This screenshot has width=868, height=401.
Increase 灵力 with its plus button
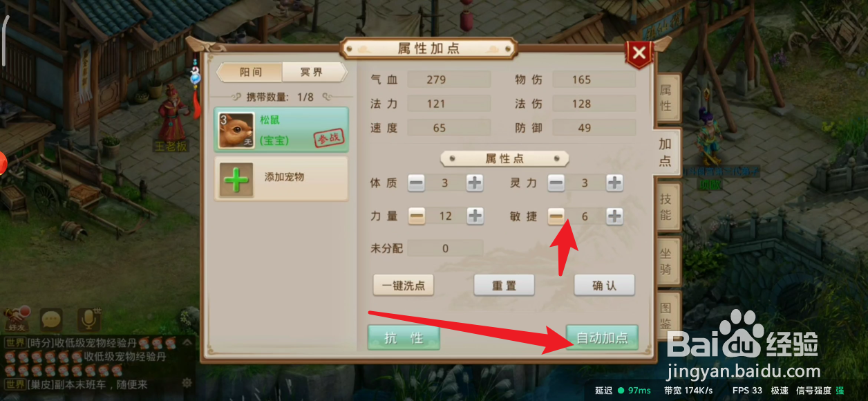coord(614,183)
